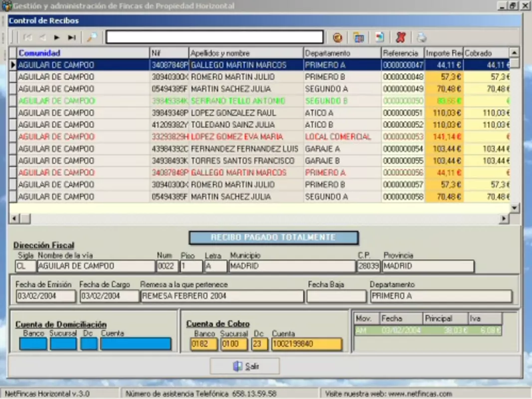Click the blue table window icon
Image resolution: width=532 pixels, height=399 pixels.
coord(358,38)
